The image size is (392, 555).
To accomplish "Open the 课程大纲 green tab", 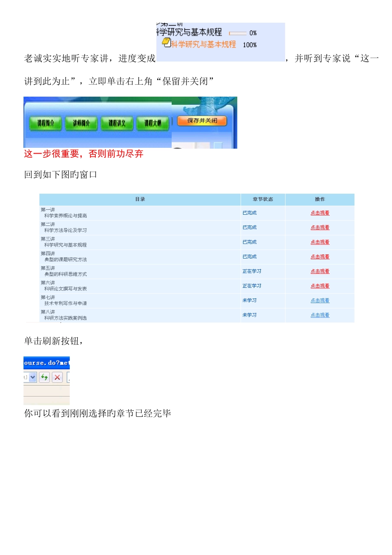I will (x=153, y=123).
